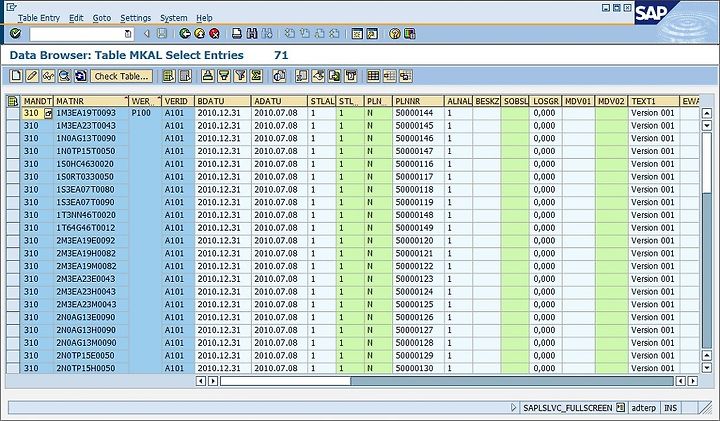This screenshot has width=720, height=421.
Task: Open the Help menu
Action: (x=204, y=18)
